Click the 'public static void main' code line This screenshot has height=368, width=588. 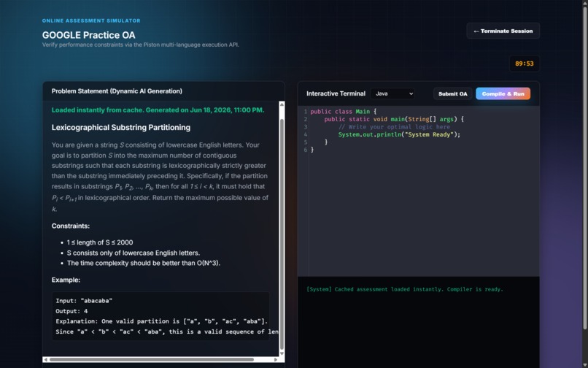click(x=394, y=119)
